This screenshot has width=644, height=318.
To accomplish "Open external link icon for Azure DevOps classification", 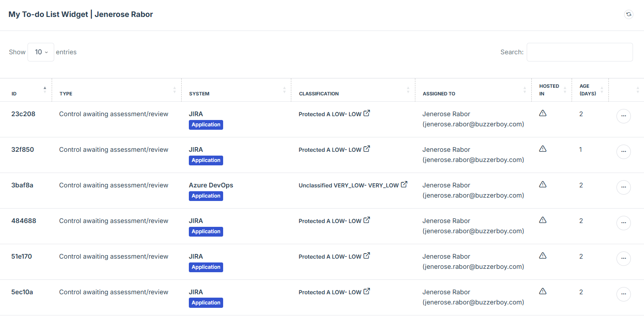I will [x=404, y=184].
